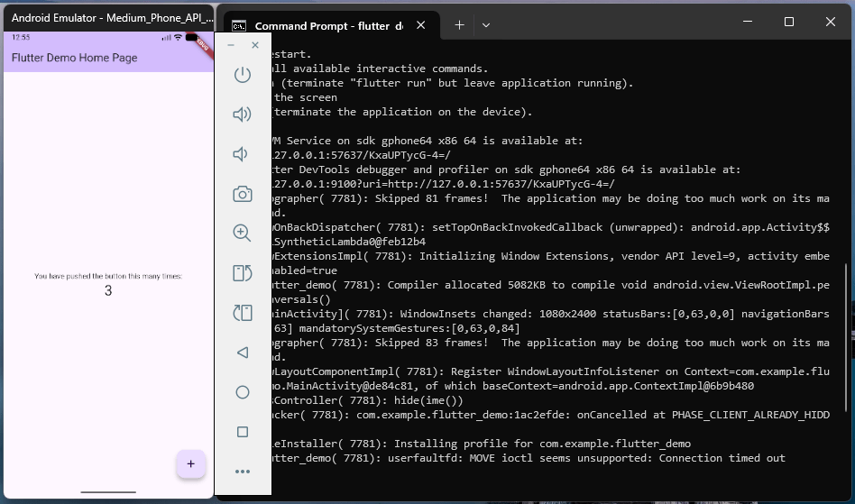Click the Wi-Fi icon in phone status bar
The width and height of the screenshot is (855, 504).
tap(178, 38)
